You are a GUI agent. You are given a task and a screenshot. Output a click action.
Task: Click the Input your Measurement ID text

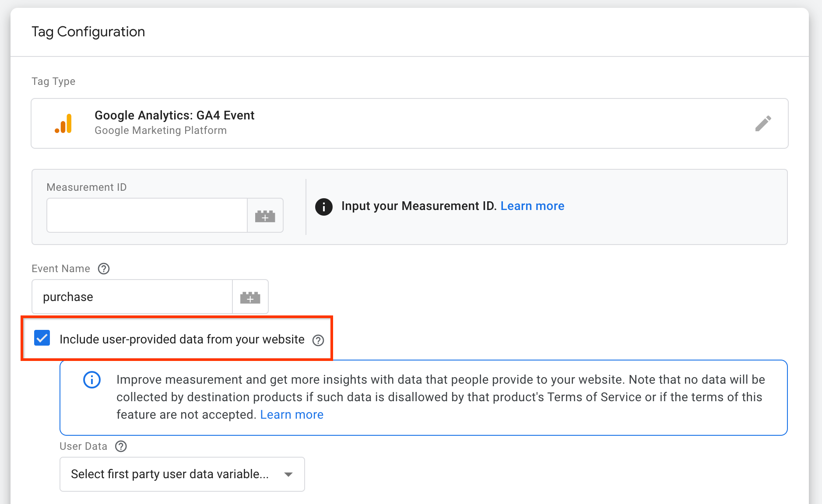(419, 206)
